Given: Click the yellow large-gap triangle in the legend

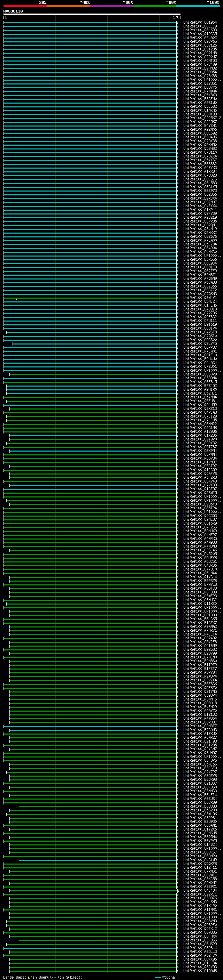Looking at the screenshot, I should (x=29, y=977).
